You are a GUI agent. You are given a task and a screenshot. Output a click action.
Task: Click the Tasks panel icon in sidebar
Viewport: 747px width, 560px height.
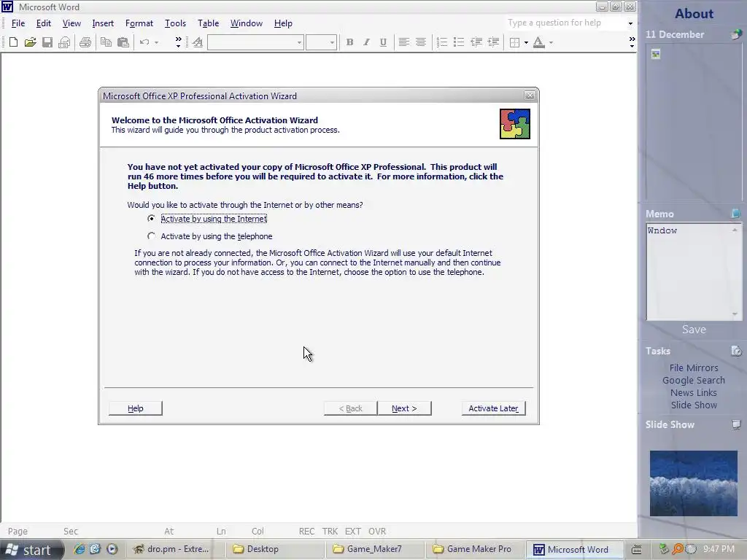point(737,351)
